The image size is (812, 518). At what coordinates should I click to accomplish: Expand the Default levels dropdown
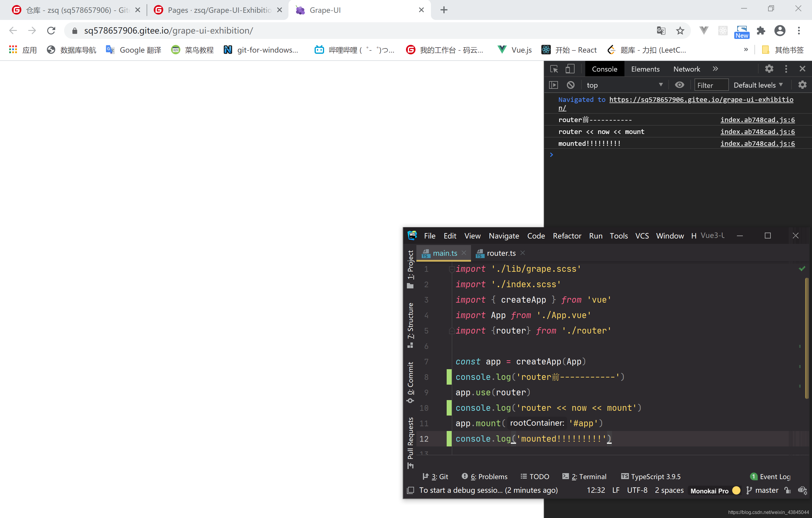[x=758, y=85]
